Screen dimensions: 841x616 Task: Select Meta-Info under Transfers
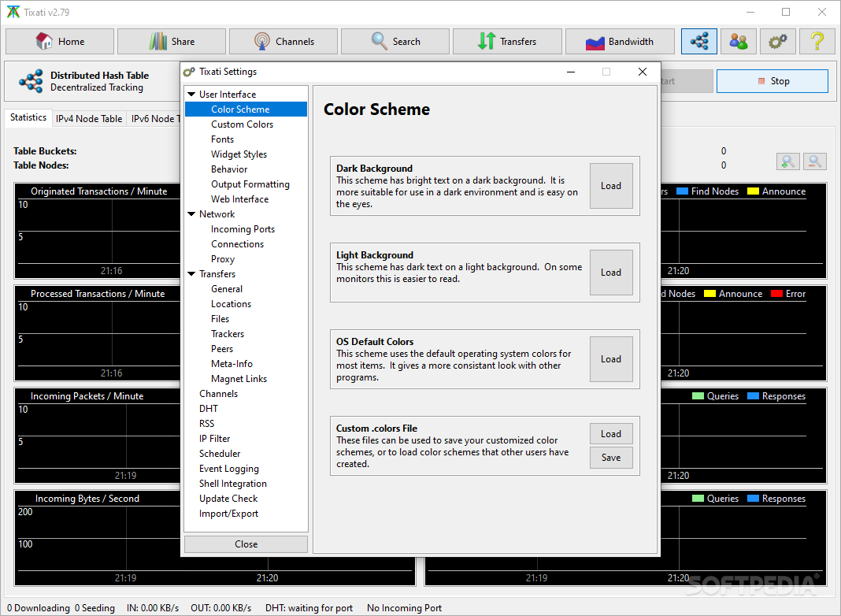point(232,364)
